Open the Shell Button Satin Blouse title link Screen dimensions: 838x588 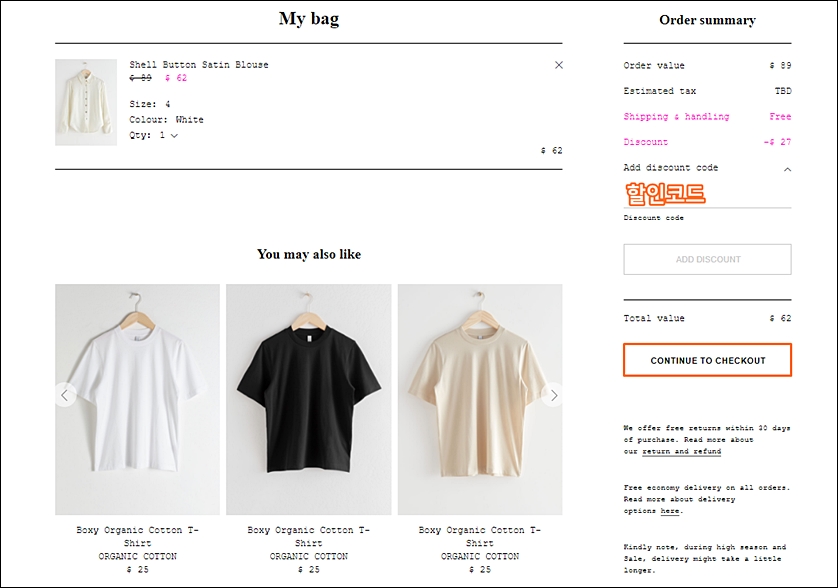tap(199, 65)
